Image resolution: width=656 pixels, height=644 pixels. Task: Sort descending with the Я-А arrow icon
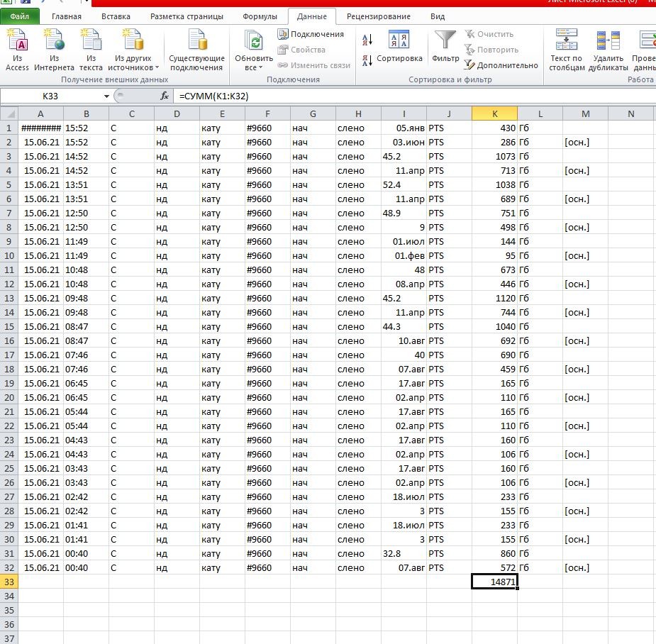(367, 60)
